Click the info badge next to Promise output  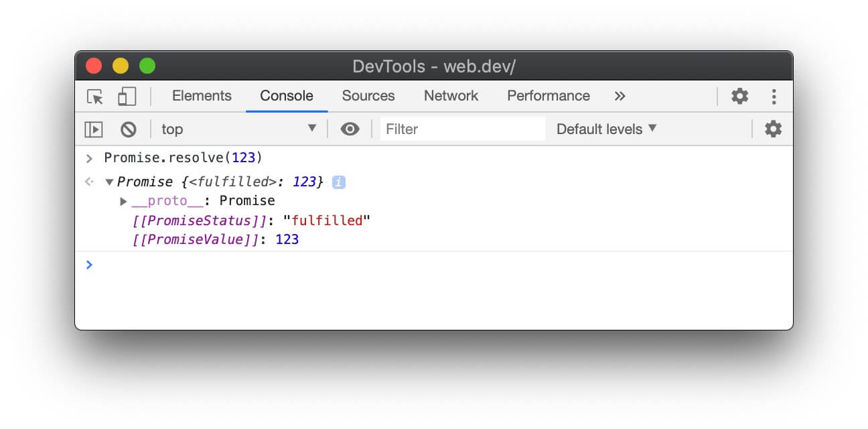tap(338, 182)
